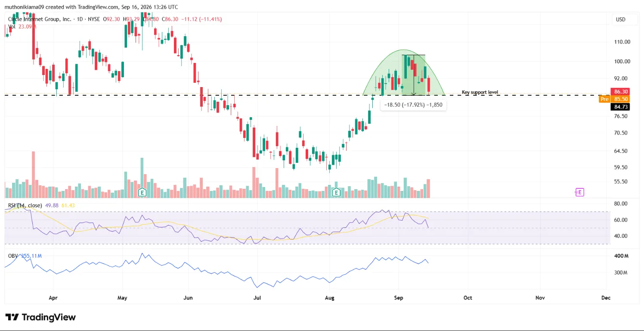644x331 pixels.
Task: Click the Apr label on the time axis
Action: pyautogui.click(x=53, y=298)
